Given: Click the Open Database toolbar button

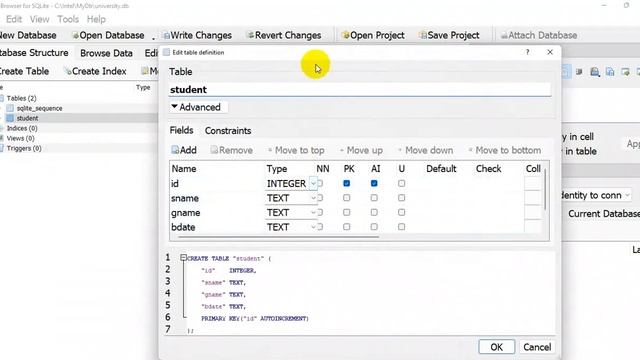Looking at the screenshot, I should pos(108,36).
